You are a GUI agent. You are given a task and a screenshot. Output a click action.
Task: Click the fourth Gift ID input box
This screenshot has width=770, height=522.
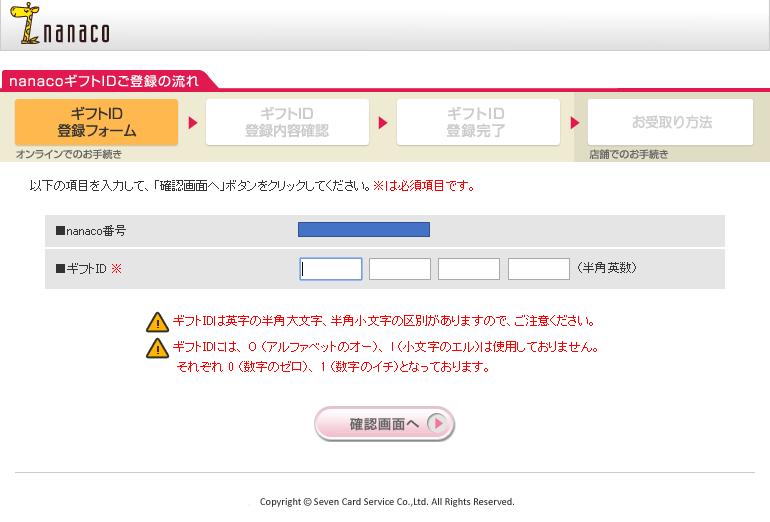[x=539, y=269]
